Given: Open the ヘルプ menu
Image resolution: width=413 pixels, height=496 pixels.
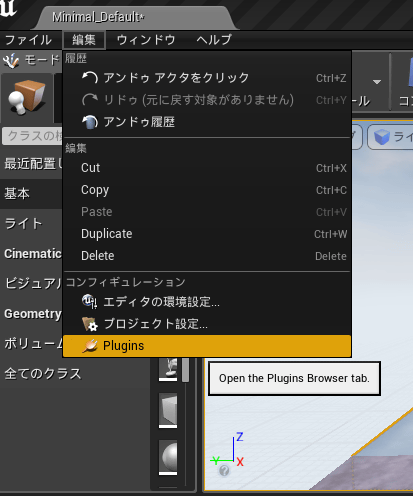Looking at the screenshot, I should (x=214, y=40).
